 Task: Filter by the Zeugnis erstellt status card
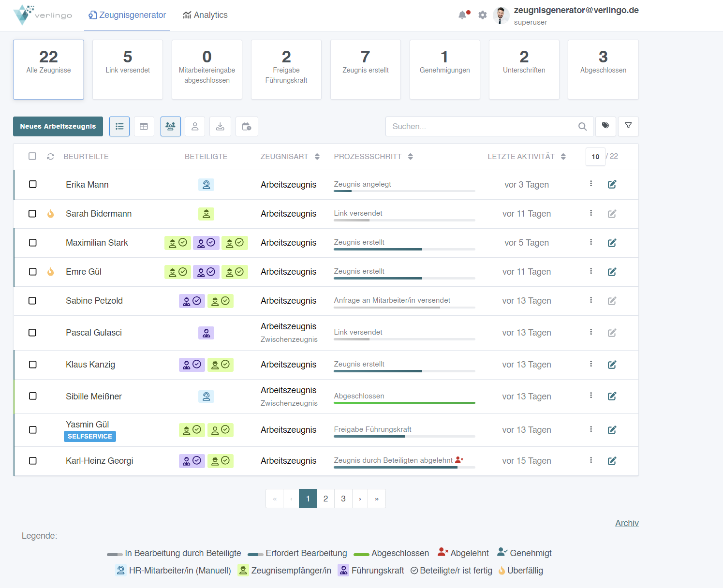(365, 70)
